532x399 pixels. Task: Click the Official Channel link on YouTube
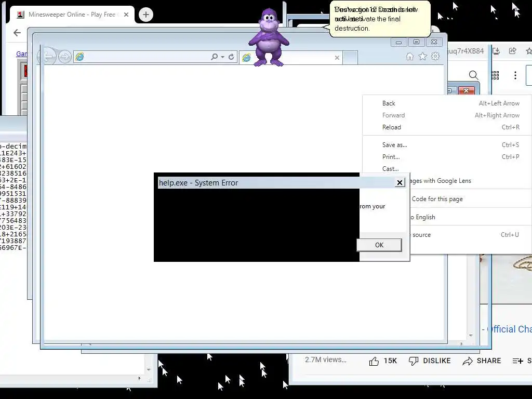click(509, 329)
